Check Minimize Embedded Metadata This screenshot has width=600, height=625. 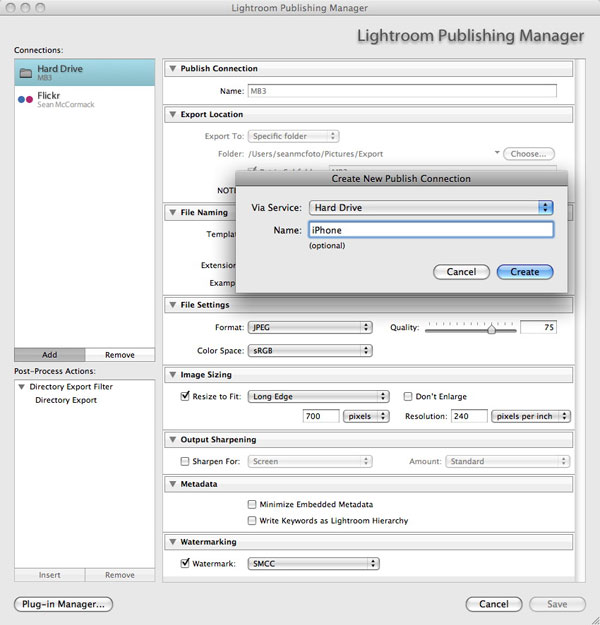[252, 504]
